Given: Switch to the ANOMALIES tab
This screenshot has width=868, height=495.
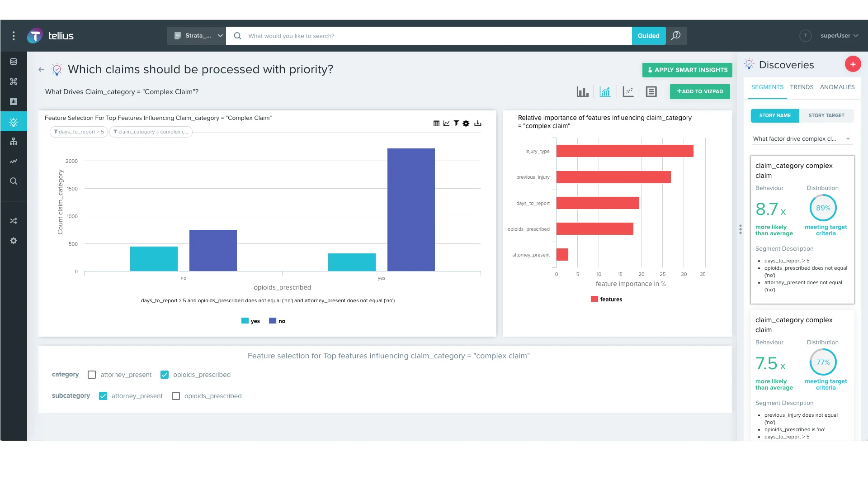Looking at the screenshot, I should tap(837, 87).
